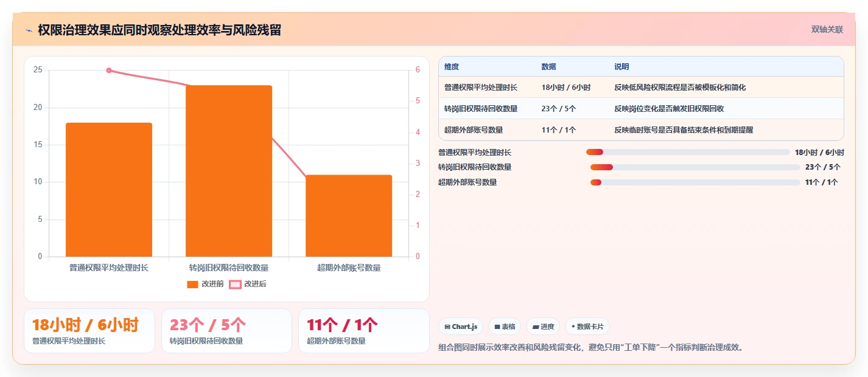868x377 pixels.
Task: Toggle the 改进前 legend entry
Action: pyautogui.click(x=205, y=284)
